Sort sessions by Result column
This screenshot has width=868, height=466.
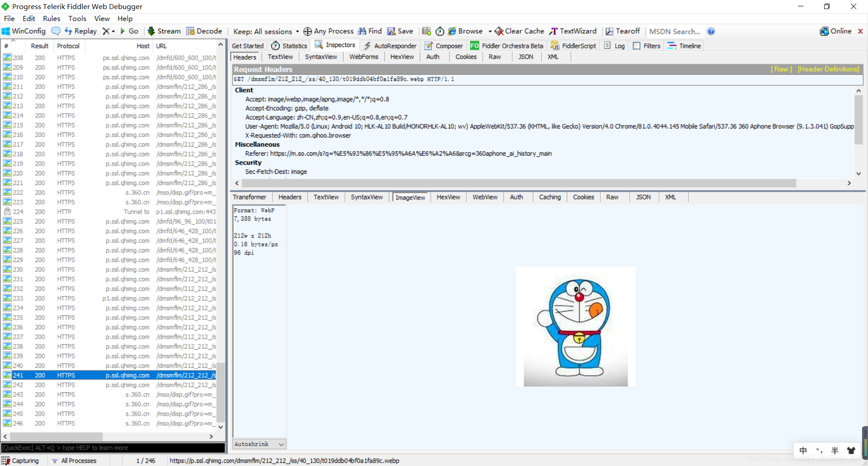point(39,46)
